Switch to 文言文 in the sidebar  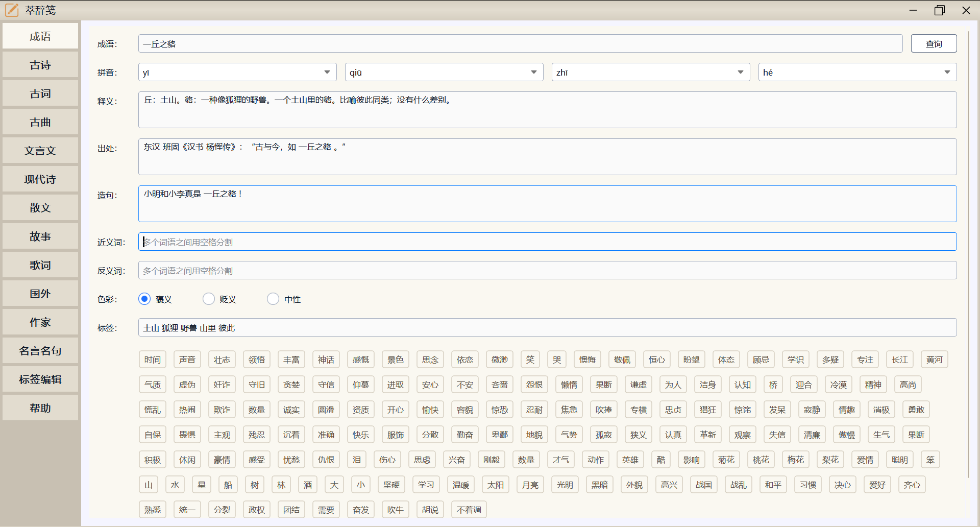40,151
